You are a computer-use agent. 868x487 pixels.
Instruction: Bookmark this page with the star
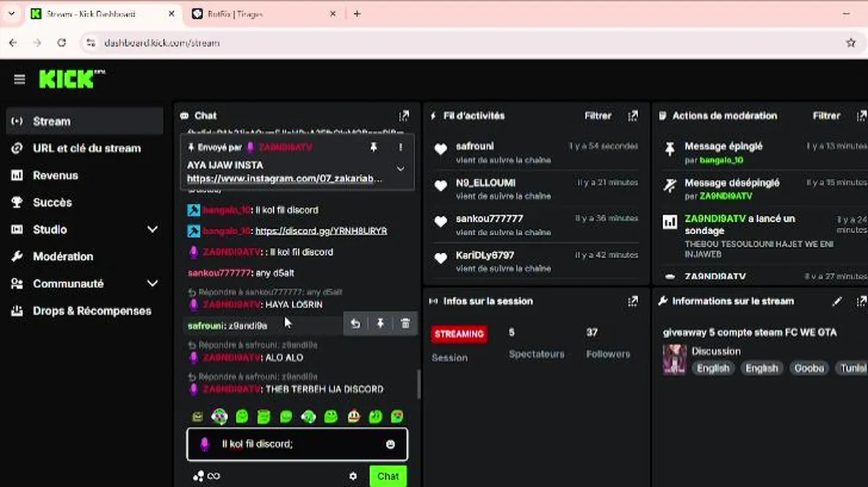coord(850,43)
